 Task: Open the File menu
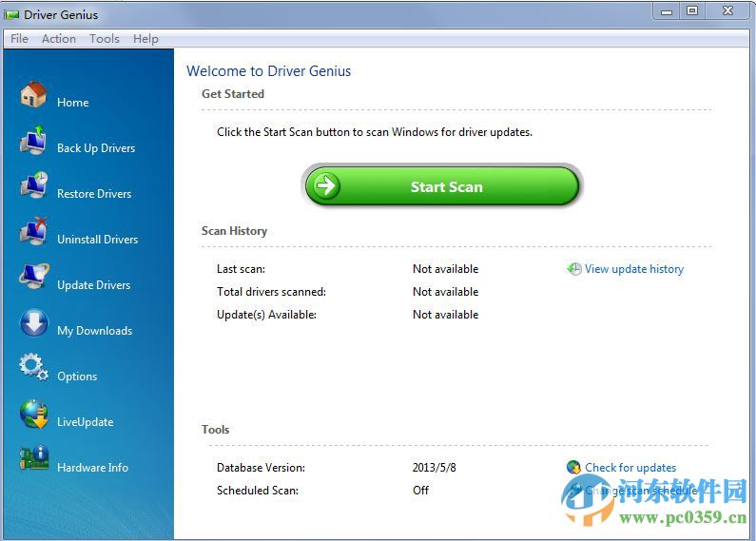pos(19,39)
